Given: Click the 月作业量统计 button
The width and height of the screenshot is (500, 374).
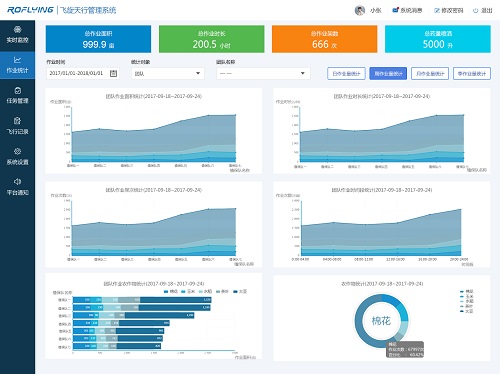Looking at the screenshot, I should coord(430,74).
